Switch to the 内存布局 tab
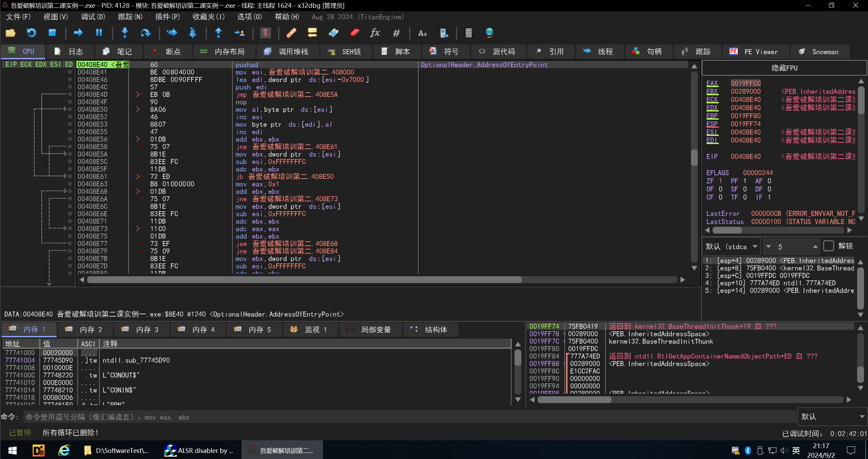This screenshot has height=459, width=868. [224, 52]
